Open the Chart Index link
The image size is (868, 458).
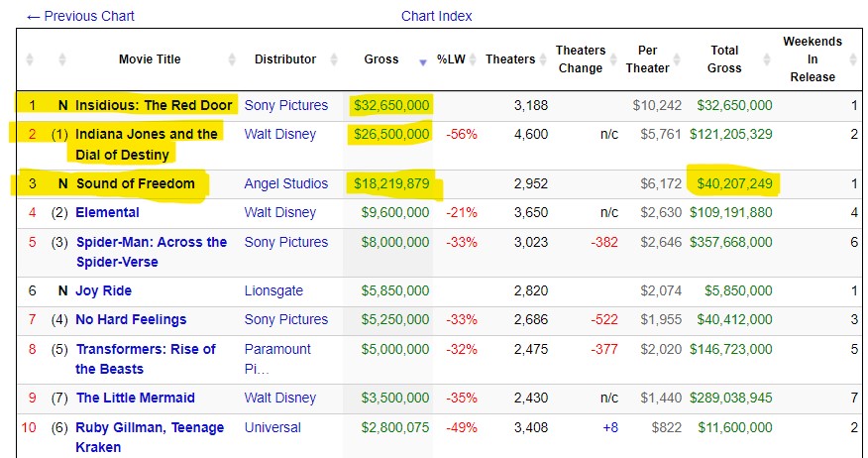[x=436, y=16]
